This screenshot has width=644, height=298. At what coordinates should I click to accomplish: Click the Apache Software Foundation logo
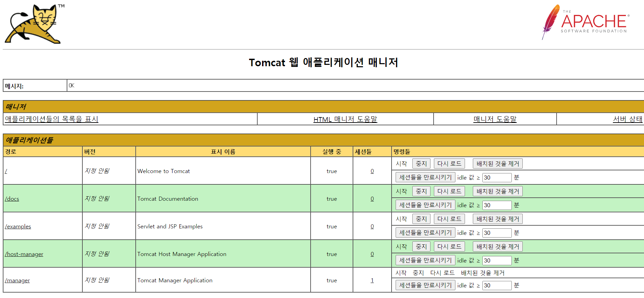(x=586, y=22)
